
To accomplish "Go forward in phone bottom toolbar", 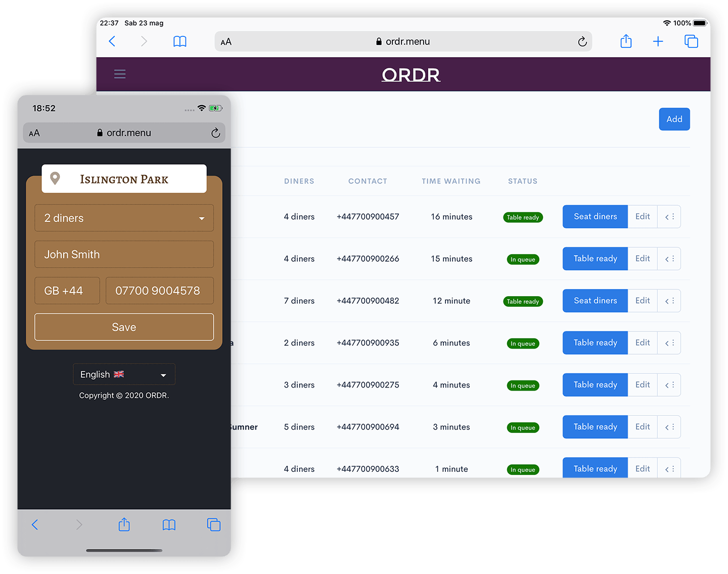I will click(79, 525).
